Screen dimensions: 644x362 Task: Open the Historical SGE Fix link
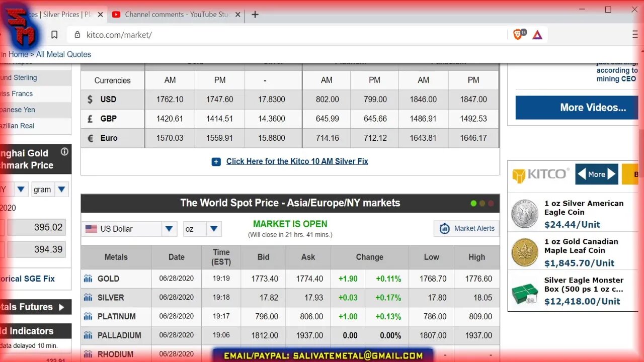[x=28, y=279]
